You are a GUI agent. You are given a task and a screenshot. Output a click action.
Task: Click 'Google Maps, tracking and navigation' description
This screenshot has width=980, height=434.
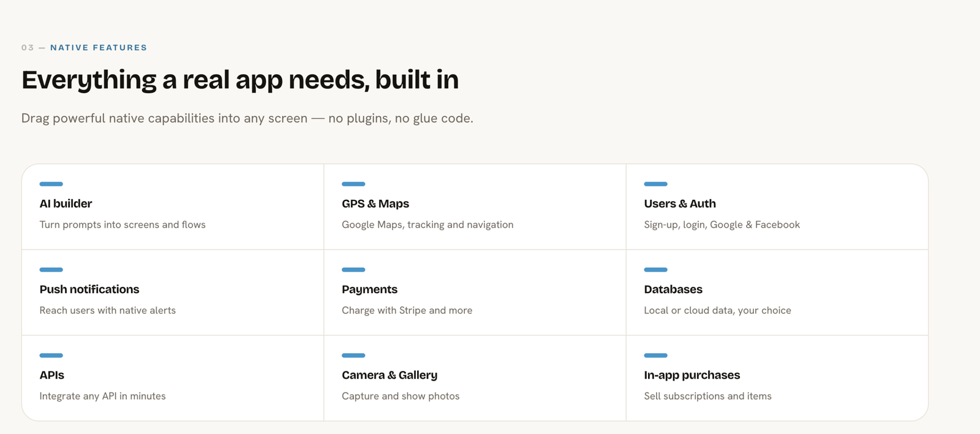coord(428,225)
